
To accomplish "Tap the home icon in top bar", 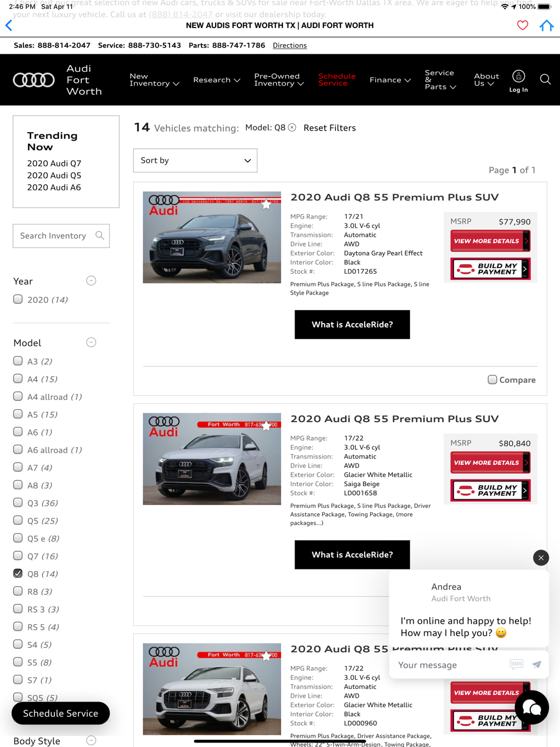I will coord(547,25).
